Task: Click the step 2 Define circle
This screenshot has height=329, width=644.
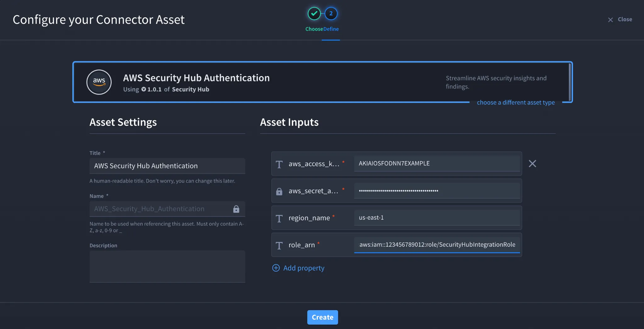Action: 331,14
